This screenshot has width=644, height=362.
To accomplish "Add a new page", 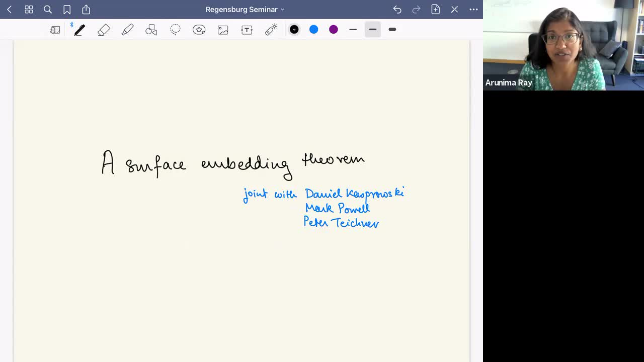I will [436, 10].
